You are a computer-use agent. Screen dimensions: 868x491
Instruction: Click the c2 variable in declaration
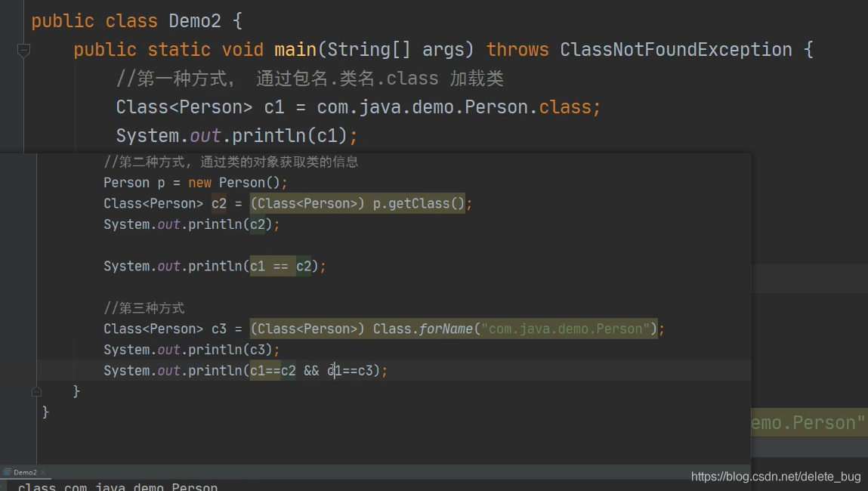tap(218, 204)
